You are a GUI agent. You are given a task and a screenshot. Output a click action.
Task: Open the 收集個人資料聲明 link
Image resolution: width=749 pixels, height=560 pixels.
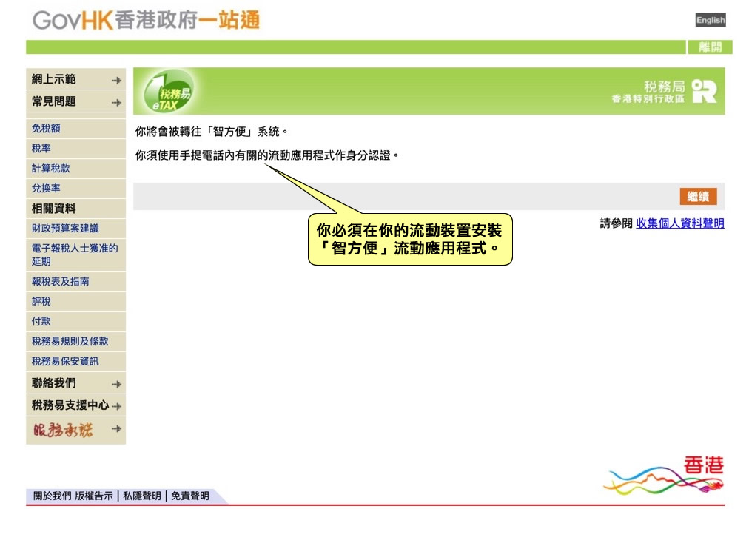click(x=679, y=223)
